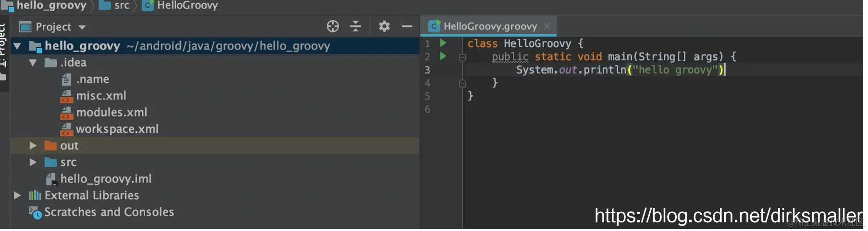The height and width of the screenshot is (231, 868).
Task: Expand the out folder
Action: click(x=33, y=145)
